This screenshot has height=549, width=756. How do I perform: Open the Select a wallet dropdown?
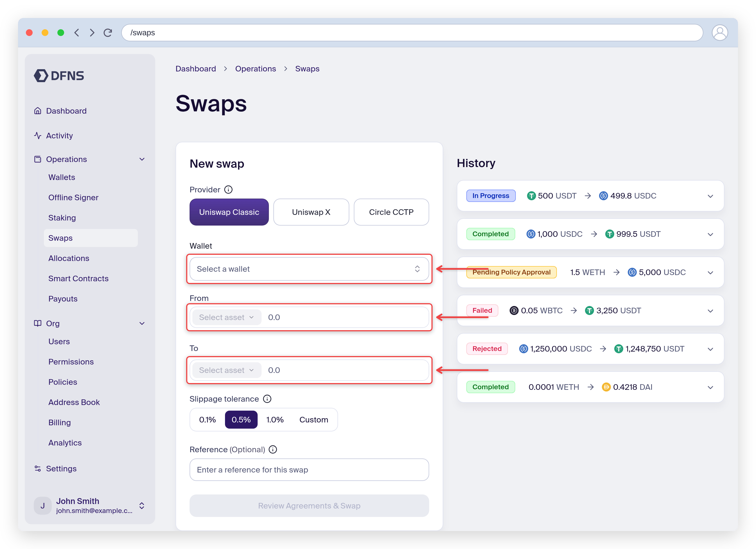309,269
